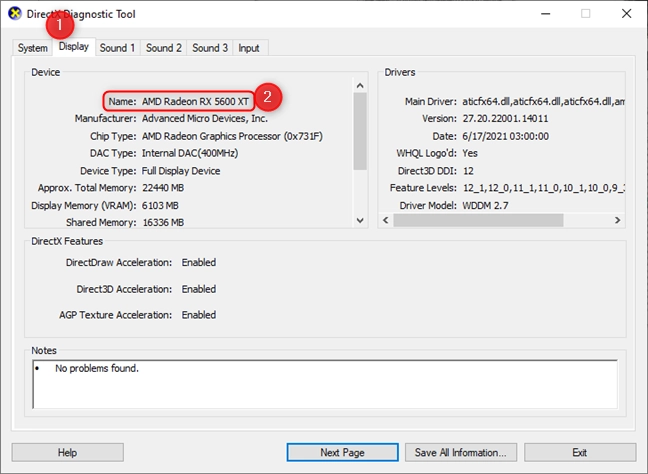Click driver date '6/17/2021 03:00:00'
The image size is (648, 474).
click(505, 136)
